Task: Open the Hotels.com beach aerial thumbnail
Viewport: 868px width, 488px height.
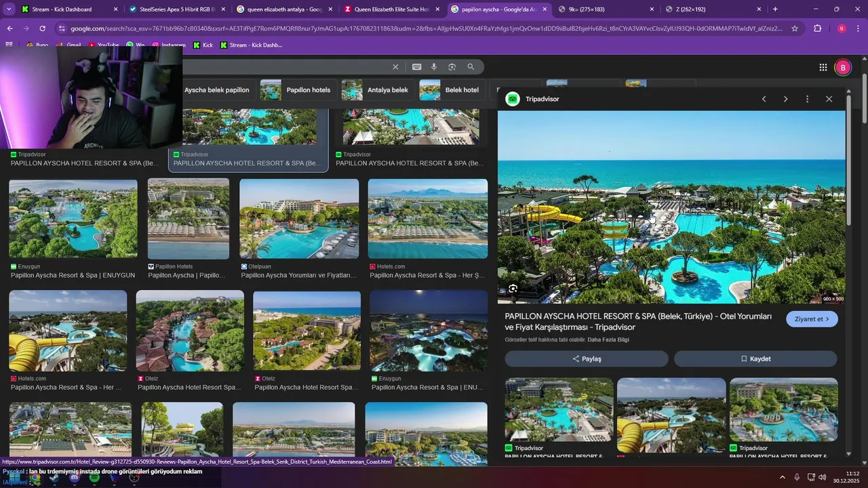Action: (428, 218)
